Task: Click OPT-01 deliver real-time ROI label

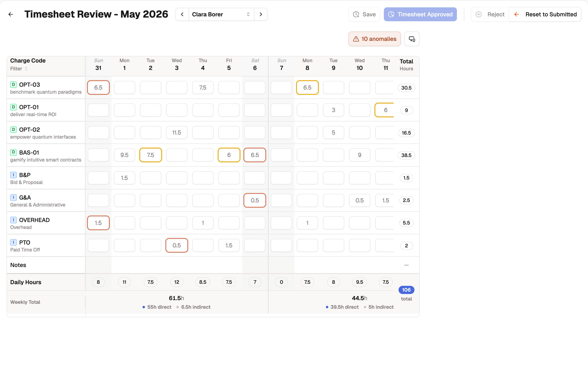Action: (x=33, y=114)
